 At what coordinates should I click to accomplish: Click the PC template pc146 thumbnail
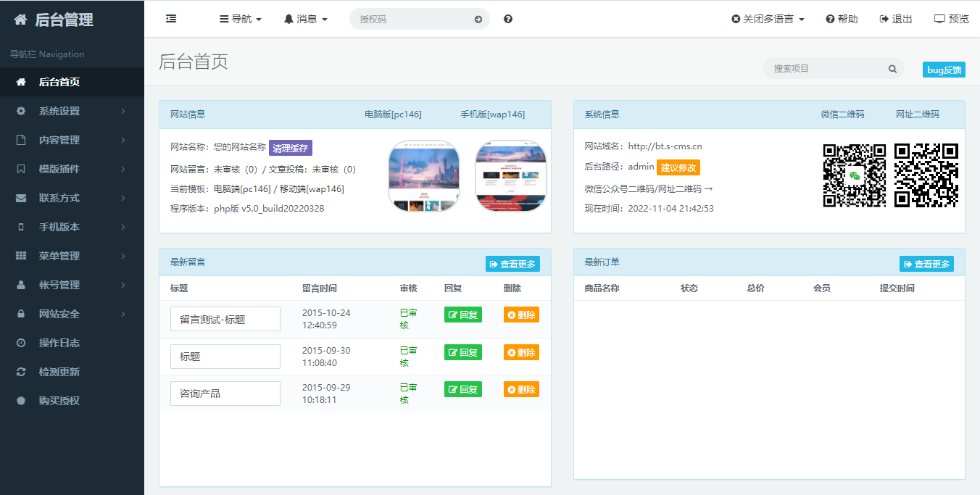[424, 176]
